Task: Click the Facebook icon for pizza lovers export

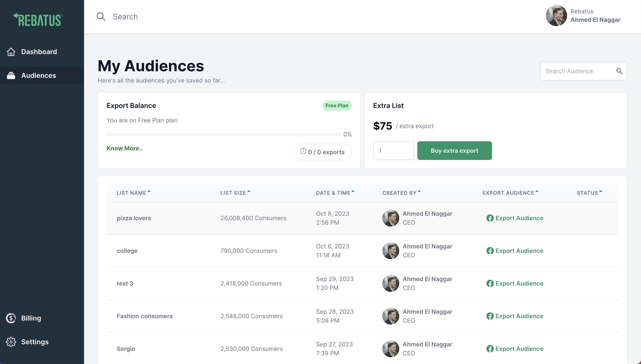Action: 490,218
